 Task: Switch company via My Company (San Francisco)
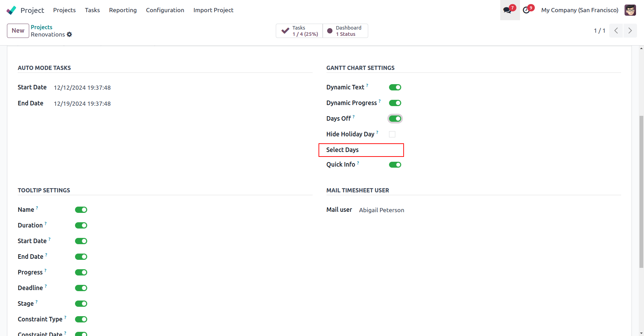[x=580, y=10]
